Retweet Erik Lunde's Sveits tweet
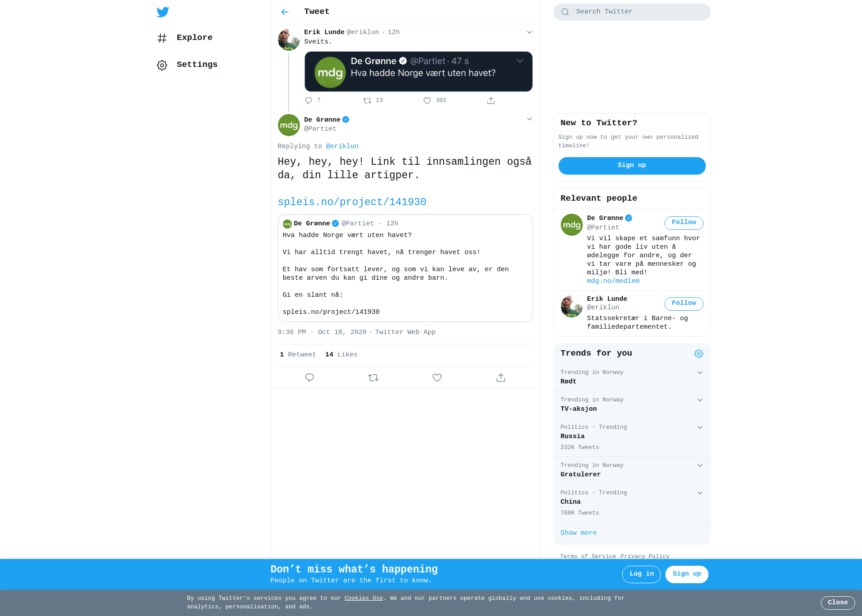Image resolution: width=862 pixels, height=616 pixels. (367, 101)
